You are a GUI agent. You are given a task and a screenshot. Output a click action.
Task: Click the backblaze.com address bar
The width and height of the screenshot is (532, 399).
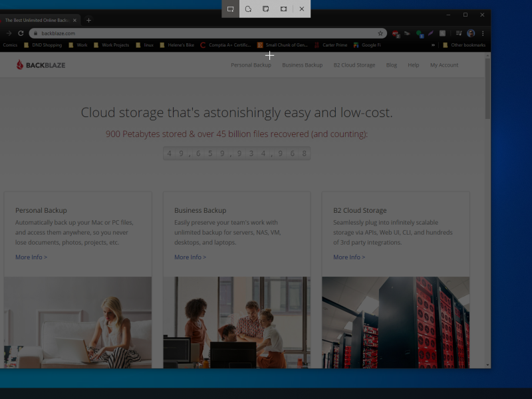207,33
